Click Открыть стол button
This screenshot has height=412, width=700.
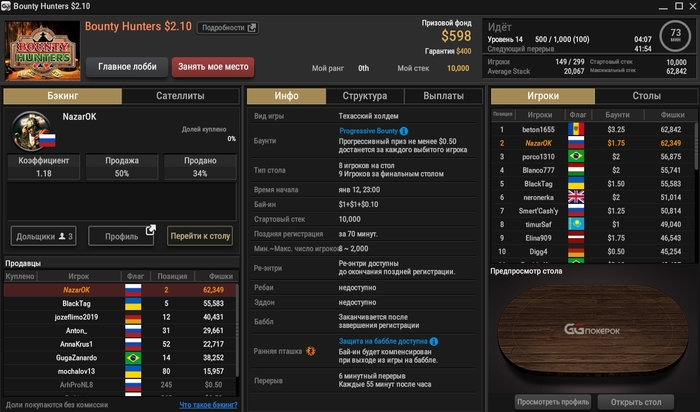pyautogui.click(x=636, y=402)
